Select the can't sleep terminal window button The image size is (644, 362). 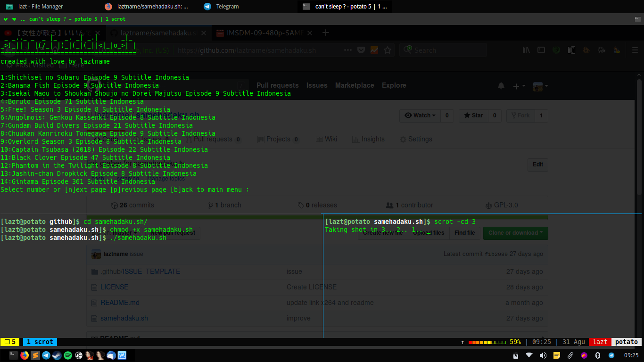coord(346,7)
